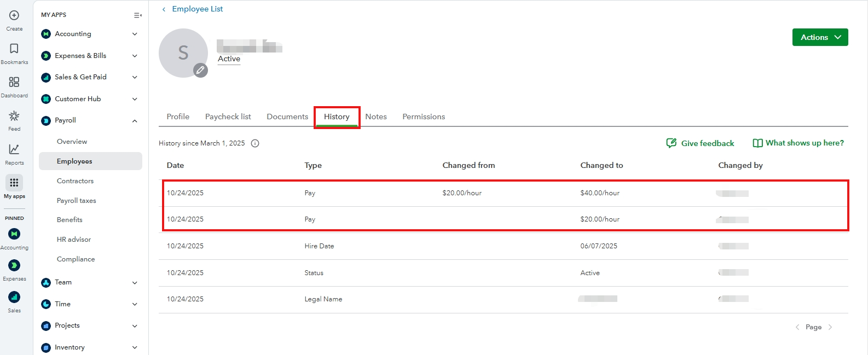This screenshot has height=355, width=868.
Task: Open Bookmarks in the left rail
Action: pyautogui.click(x=14, y=49)
